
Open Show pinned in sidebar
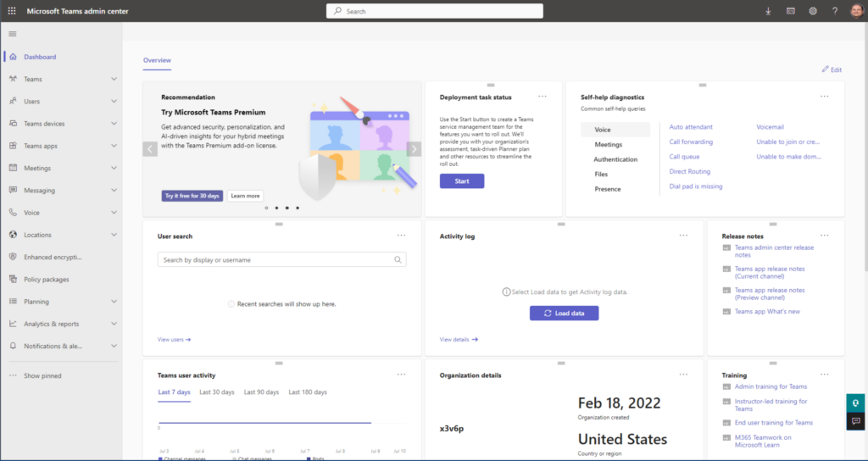click(42, 375)
